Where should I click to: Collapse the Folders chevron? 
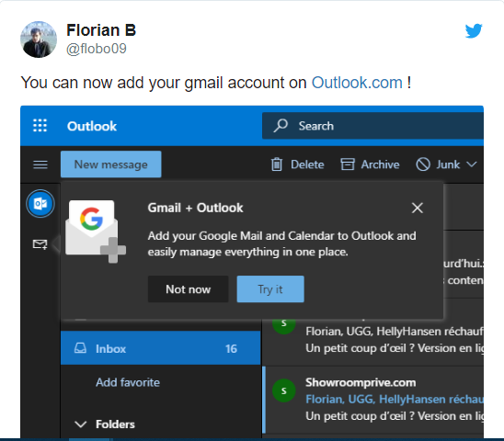click(x=80, y=424)
